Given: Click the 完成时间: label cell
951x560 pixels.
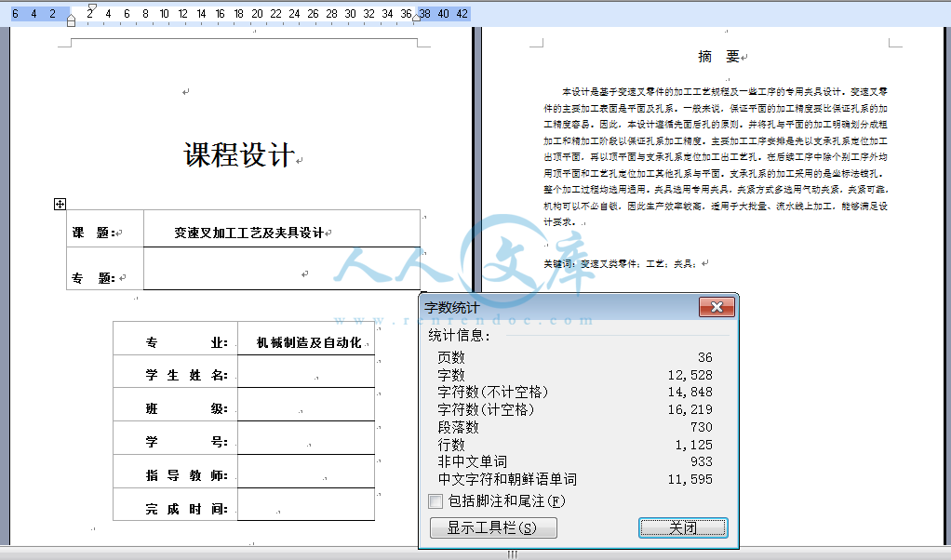Looking at the screenshot, I should 175,504.
